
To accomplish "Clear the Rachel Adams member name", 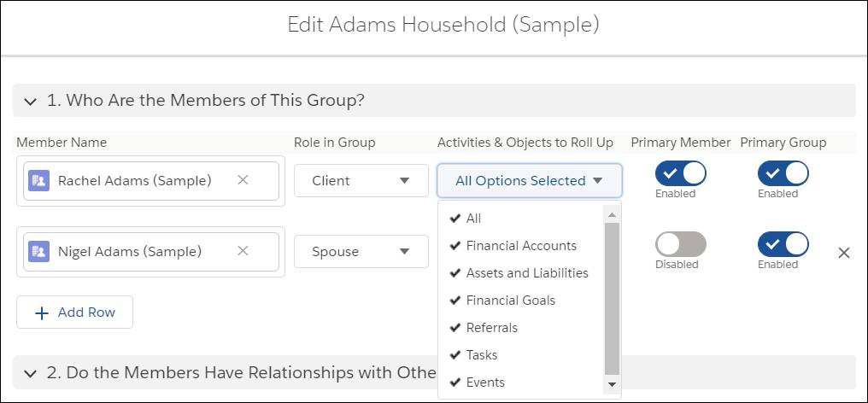I will pyautogui.click(x=243, y=180).
